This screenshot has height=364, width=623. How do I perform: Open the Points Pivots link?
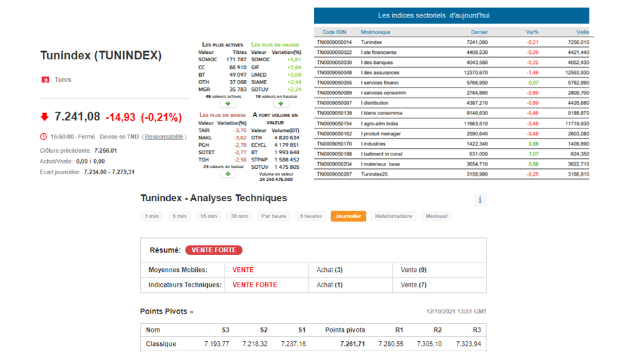(166, 312)
